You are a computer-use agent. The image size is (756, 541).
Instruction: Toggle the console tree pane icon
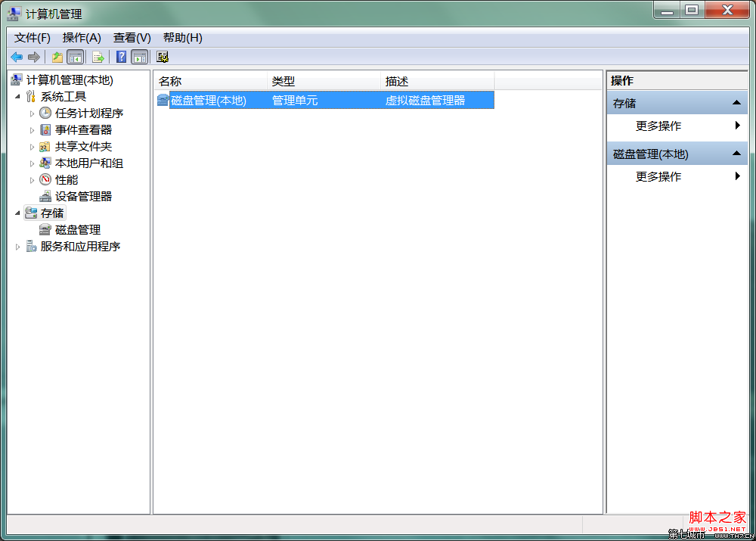tap(76, 57)
